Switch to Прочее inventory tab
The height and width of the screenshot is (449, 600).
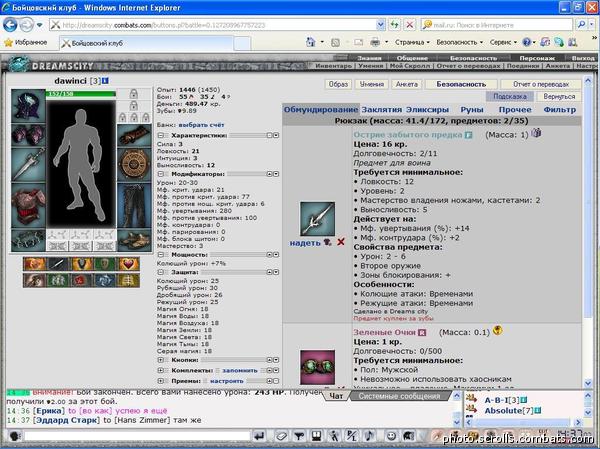515,109
